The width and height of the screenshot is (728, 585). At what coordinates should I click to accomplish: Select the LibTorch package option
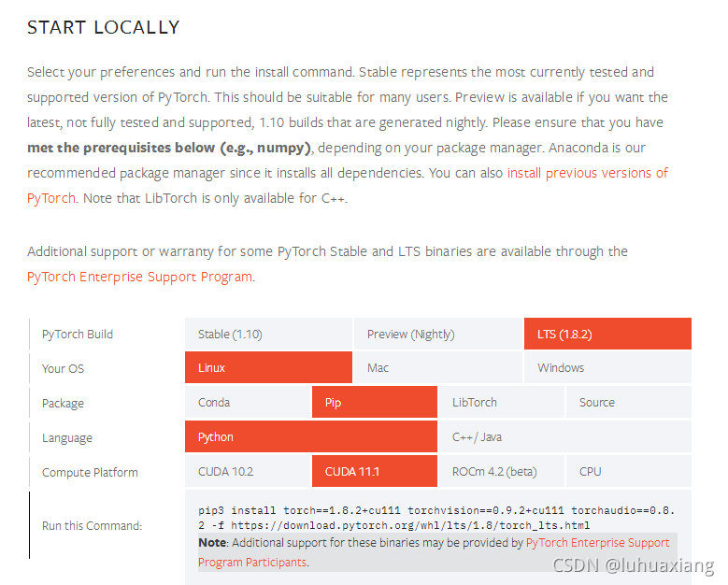pos(502,402)
